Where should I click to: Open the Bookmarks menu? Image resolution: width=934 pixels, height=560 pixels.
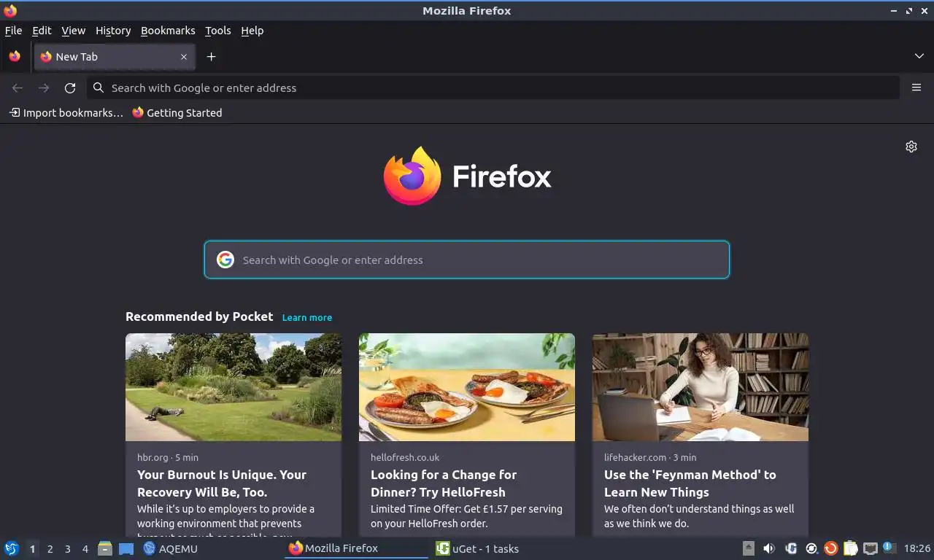click(168, 31)
